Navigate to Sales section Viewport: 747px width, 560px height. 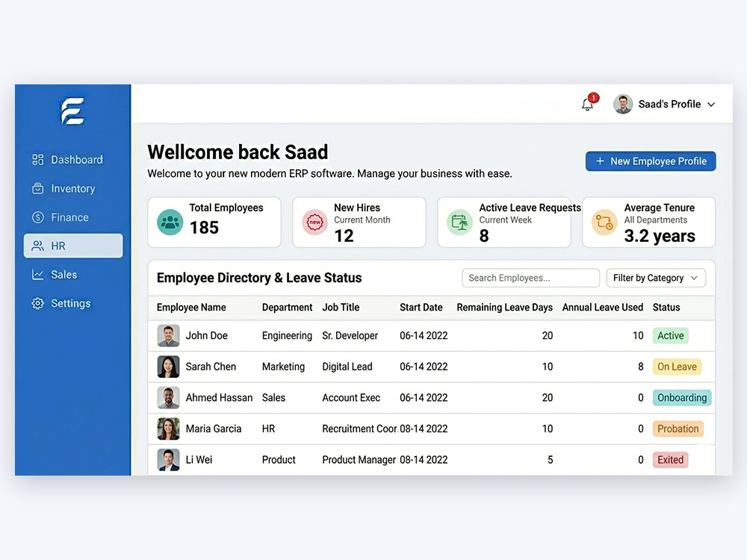coord(73,275)
